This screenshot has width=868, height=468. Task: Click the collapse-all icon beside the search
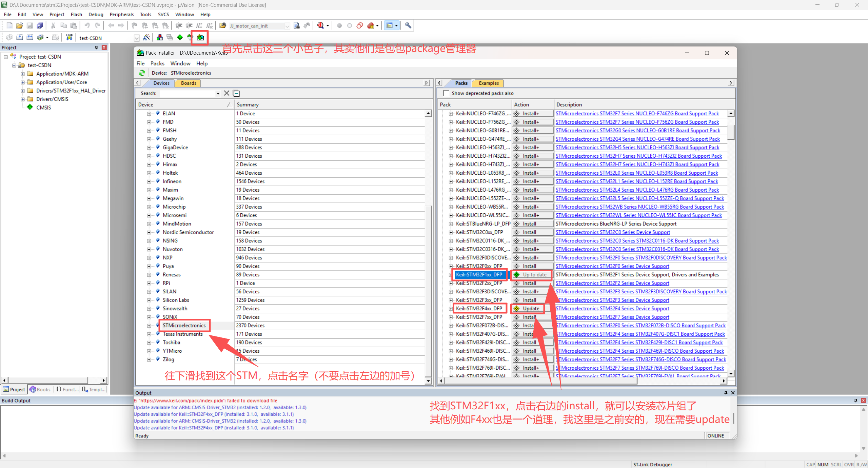pyautogui.click(x=236, y=93)
